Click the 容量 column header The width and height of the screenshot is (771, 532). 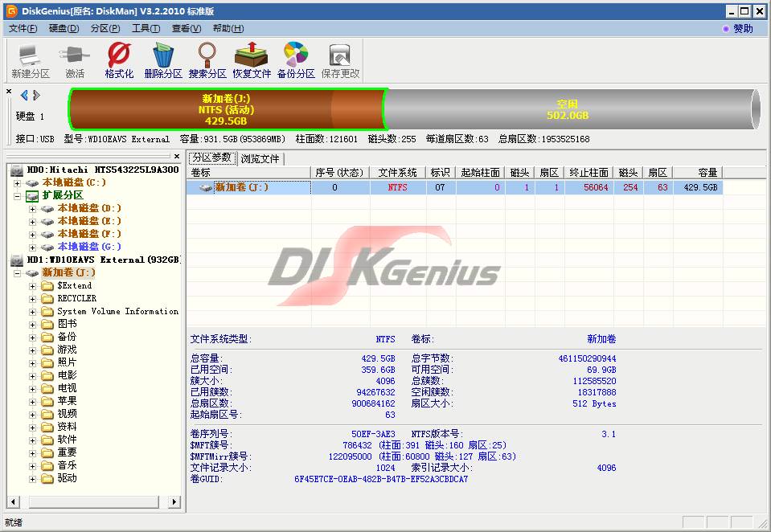697,173
